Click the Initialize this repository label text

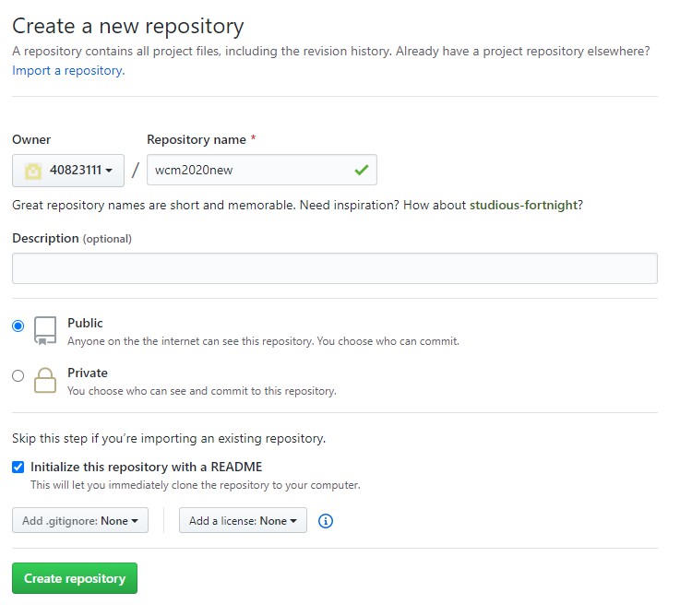146,467
